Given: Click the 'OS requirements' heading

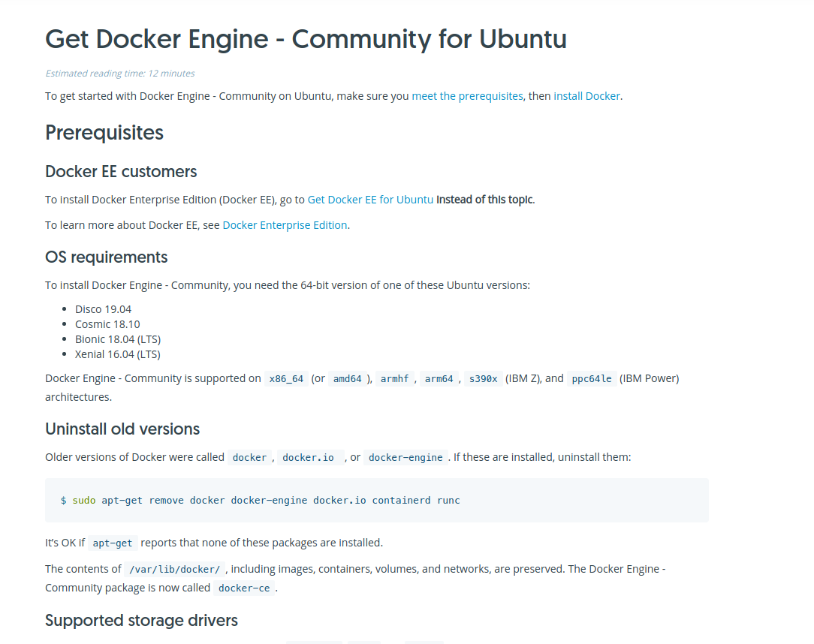Looking at the screenshot, I should (x=107, y=257).
